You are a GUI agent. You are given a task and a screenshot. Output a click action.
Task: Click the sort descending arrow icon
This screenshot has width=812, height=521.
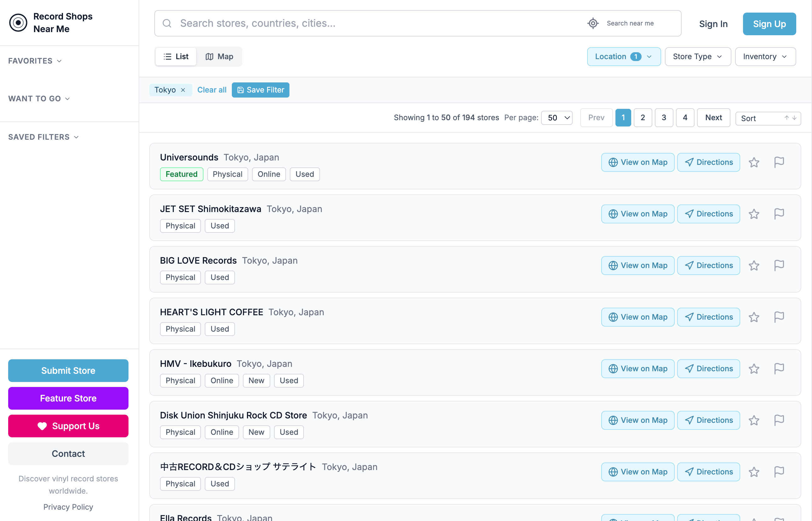(794, 118)
